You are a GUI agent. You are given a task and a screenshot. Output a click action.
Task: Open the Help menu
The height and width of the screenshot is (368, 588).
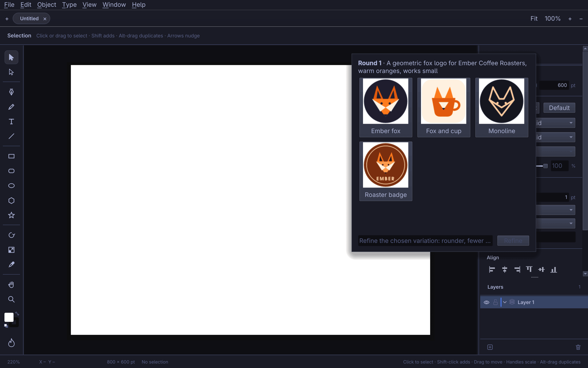pyautogui.click(x=138, y=5)
